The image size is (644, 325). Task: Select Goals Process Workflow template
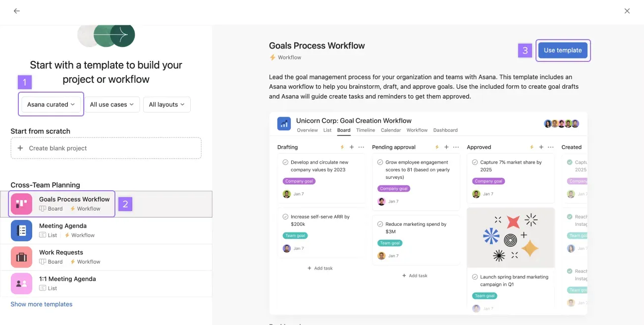[x=106, y=204]
